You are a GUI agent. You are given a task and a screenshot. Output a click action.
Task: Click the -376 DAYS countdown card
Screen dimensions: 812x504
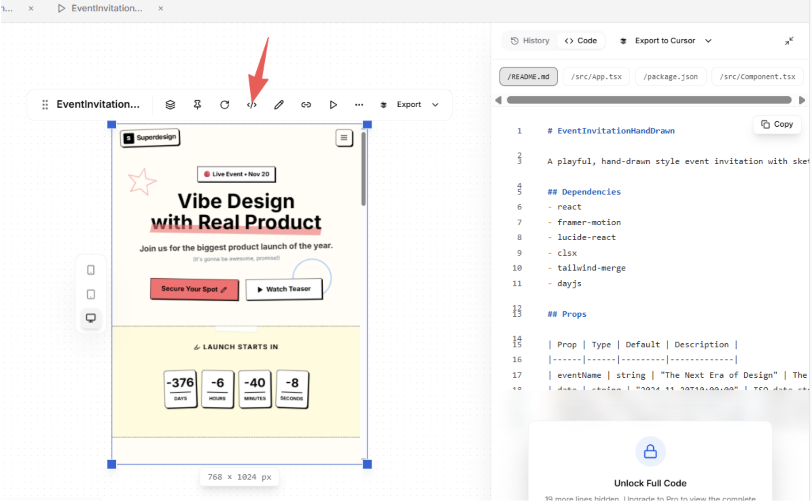click(181, 389)
